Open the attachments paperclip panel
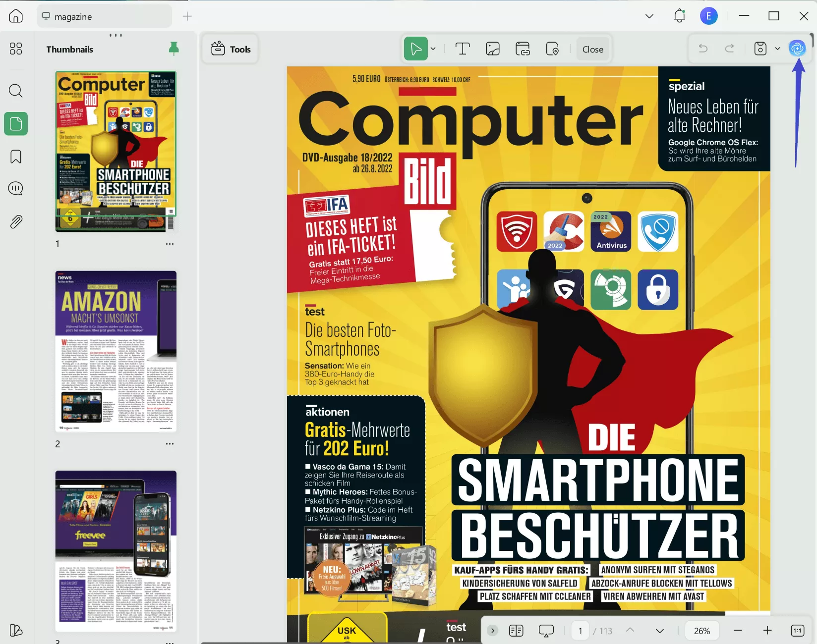 click(x=16, y=221)
